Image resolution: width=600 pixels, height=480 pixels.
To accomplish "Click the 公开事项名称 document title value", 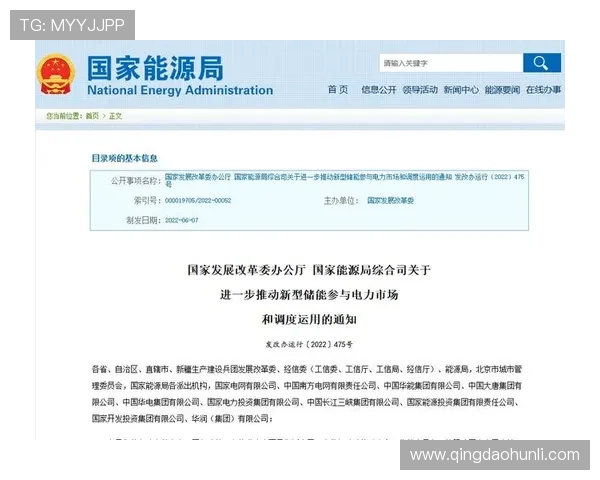I will (x=344, y=180).
